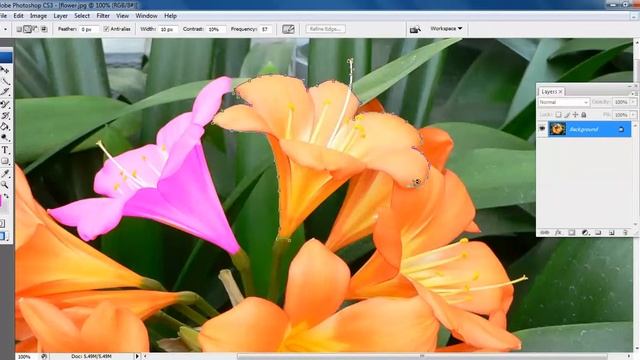The width and height of the screenshot is (640, 360).
Task: Open the tool preset picker arrow
Action: tap(5, 29)
